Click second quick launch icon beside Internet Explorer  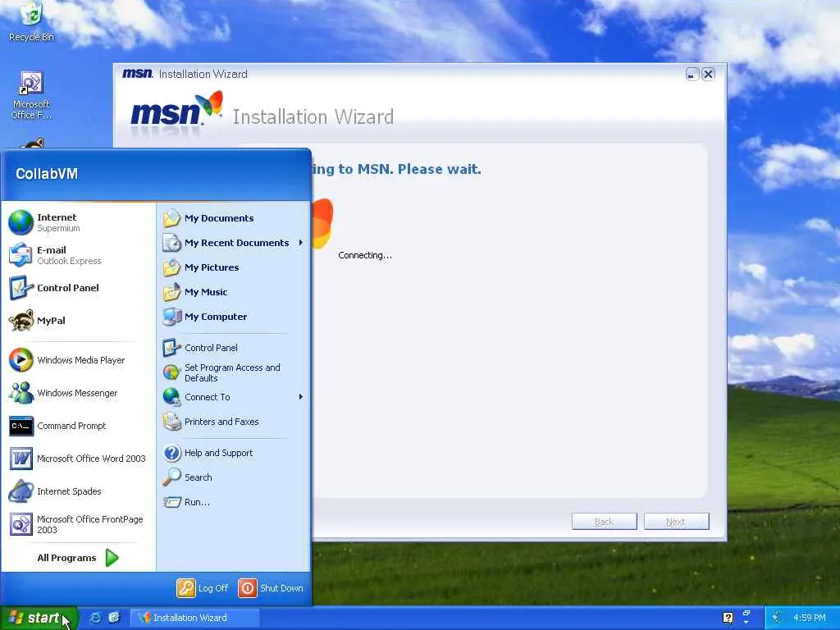click(114, 618)
